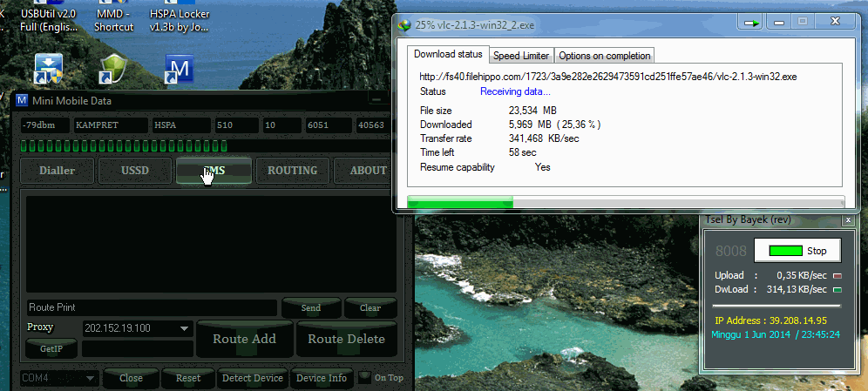Click the black output text area
The height and width of the screenshot is (391, 868).
tap(211, 244)
